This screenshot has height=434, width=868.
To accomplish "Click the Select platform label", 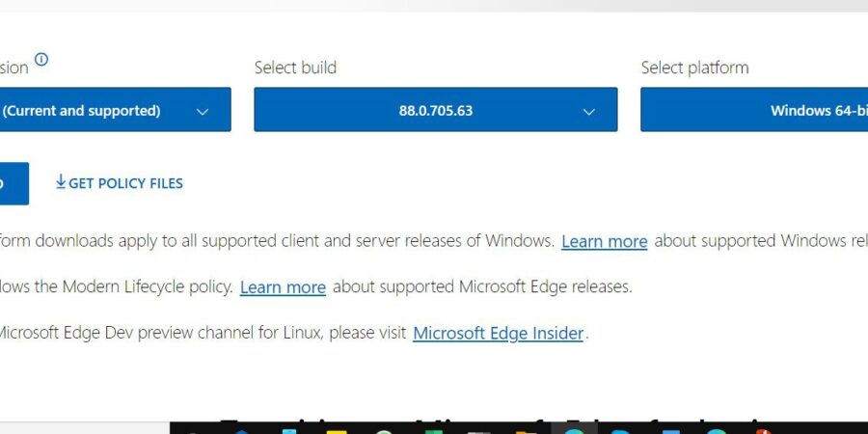I will [694, 68].
